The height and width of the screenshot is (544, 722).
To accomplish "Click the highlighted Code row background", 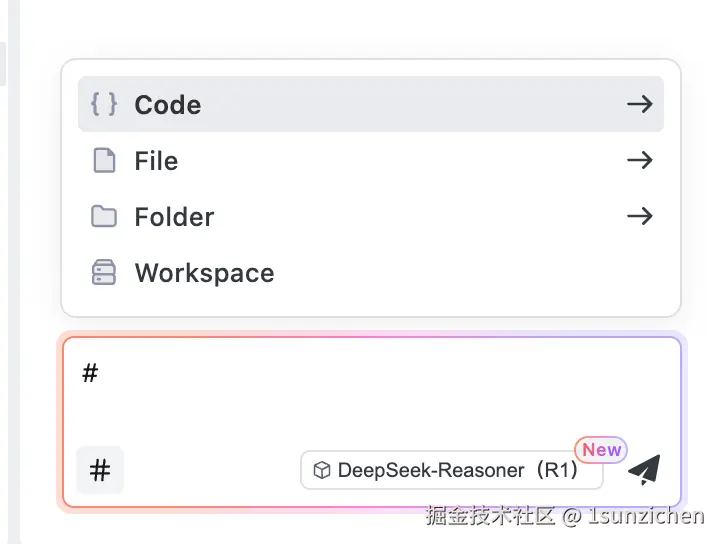I will click(x=400, y=104).
